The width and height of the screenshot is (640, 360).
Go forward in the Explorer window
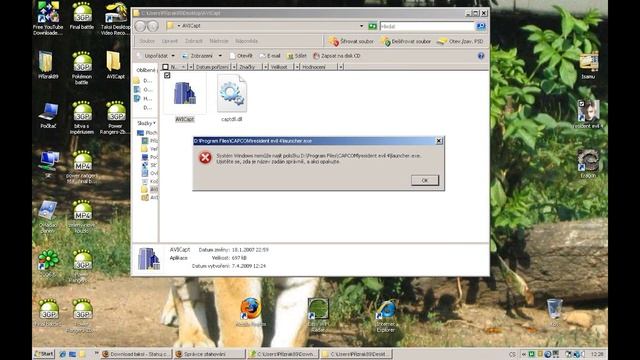point(153,26)
